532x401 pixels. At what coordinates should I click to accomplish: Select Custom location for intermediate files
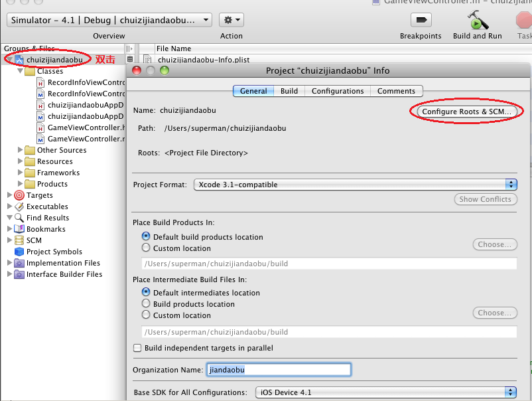[x=146, y=315]
